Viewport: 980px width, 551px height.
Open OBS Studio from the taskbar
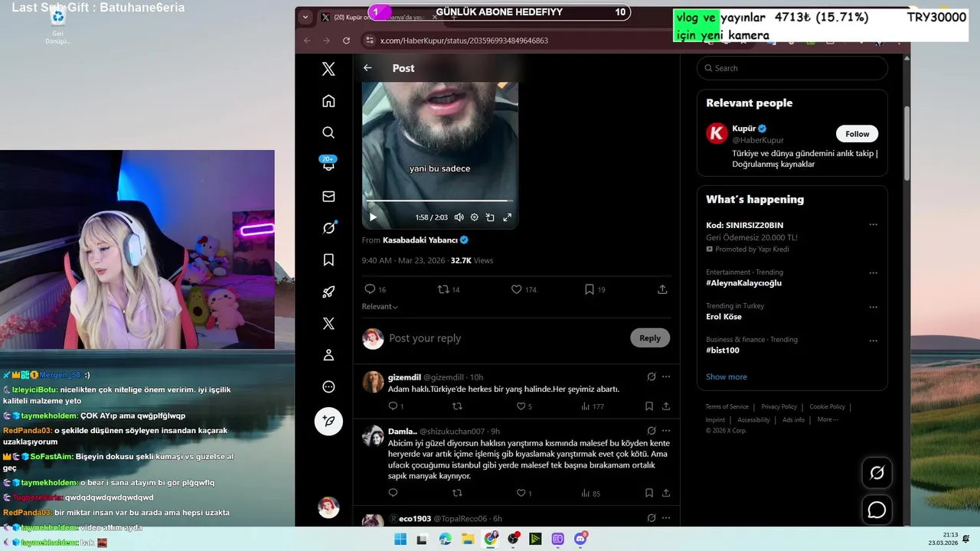[x=513, y=540]
